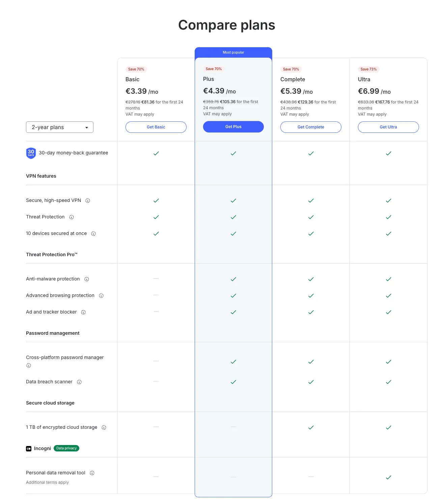Show Ad and tracker blocker info icon
Viewport: 448px width, 503px height.
pyautogui.click(x=83, y=312)
